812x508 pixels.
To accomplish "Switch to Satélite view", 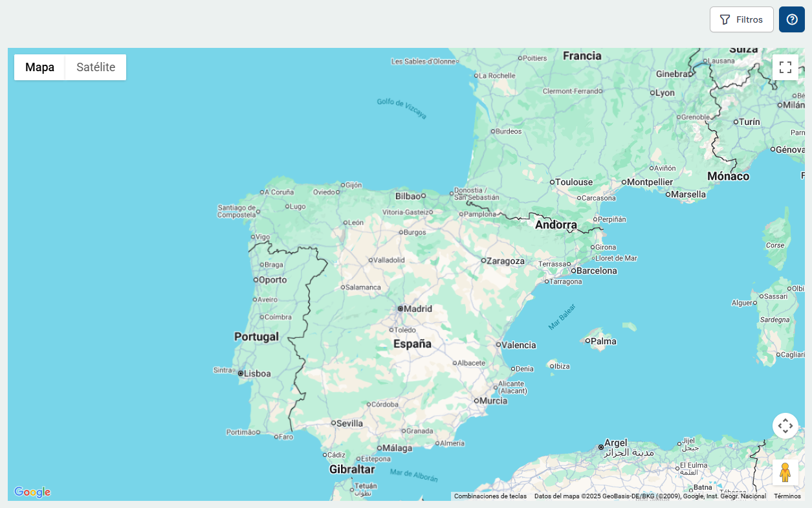I will tap(96, 67).
